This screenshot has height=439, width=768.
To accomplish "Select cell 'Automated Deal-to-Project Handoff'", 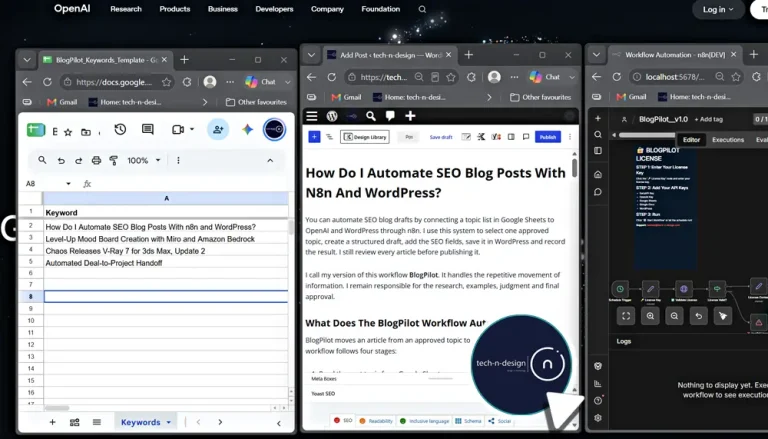I will pos(166,263).
